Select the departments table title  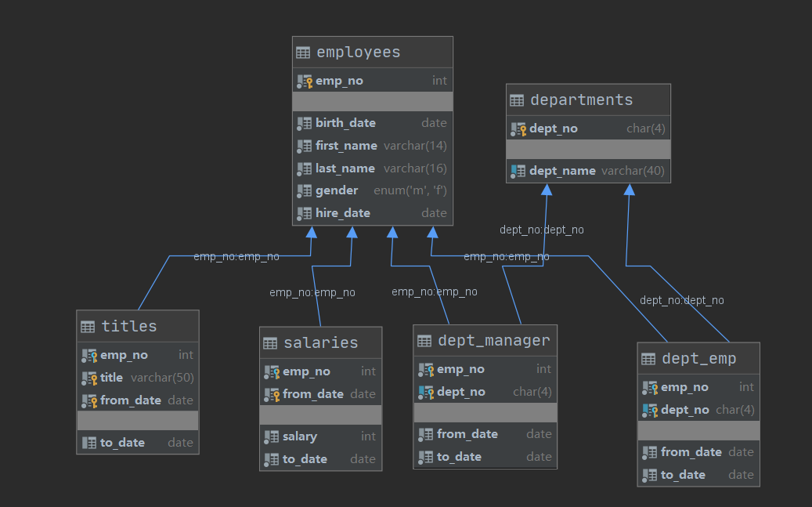(x=582, y=100)
